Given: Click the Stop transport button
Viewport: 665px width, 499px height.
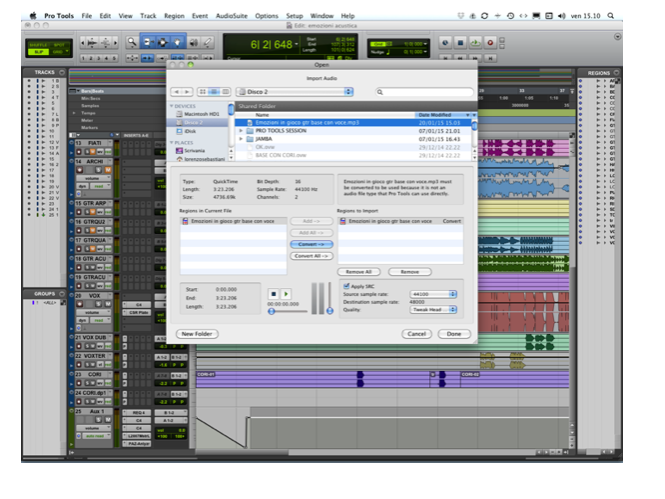Looking at the screenshot, I should coord(460,42).
